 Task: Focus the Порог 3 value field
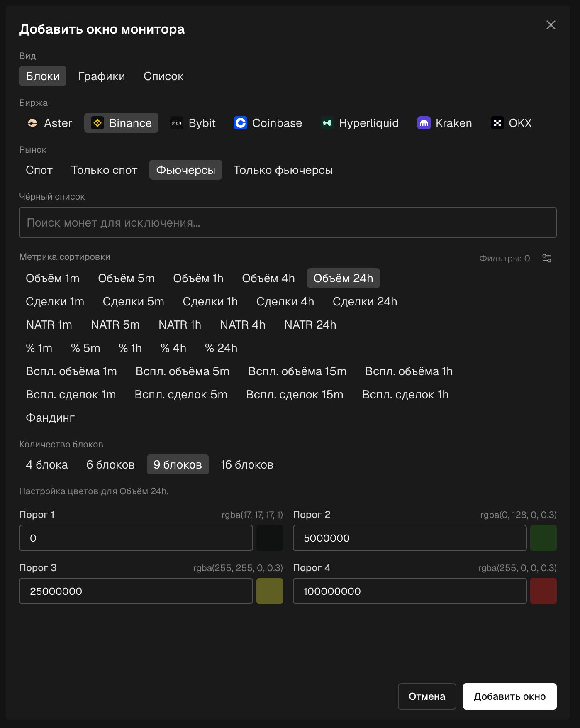pos(136,591)
